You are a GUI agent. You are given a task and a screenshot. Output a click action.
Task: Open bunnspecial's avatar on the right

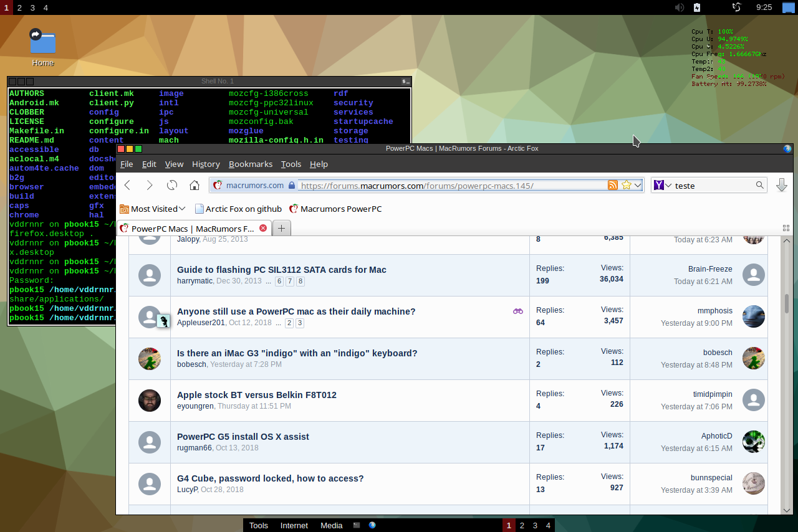[754, 483]
